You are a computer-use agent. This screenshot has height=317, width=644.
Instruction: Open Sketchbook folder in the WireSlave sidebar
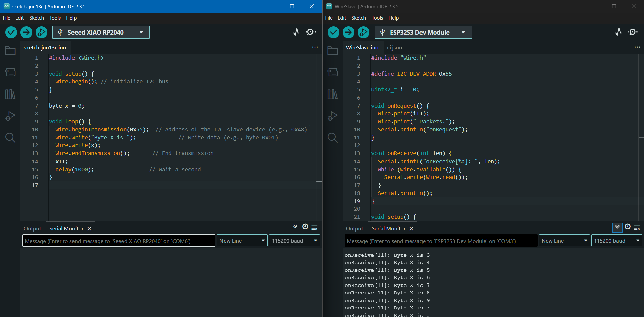tap(333, 51)
